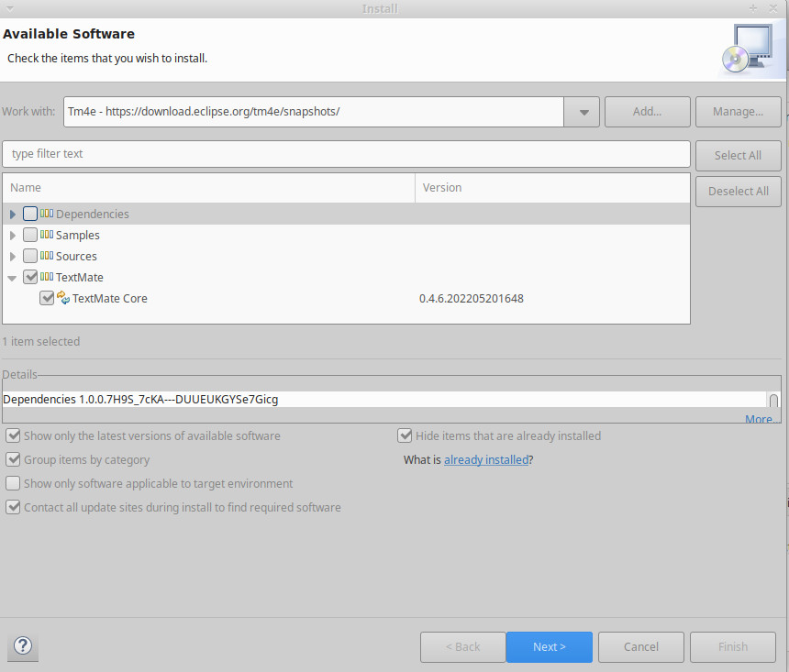Screen dimensions: 789x672
Task: Click the Details area scrollbar
Action: pyautogui.click(x=774, y=400)
